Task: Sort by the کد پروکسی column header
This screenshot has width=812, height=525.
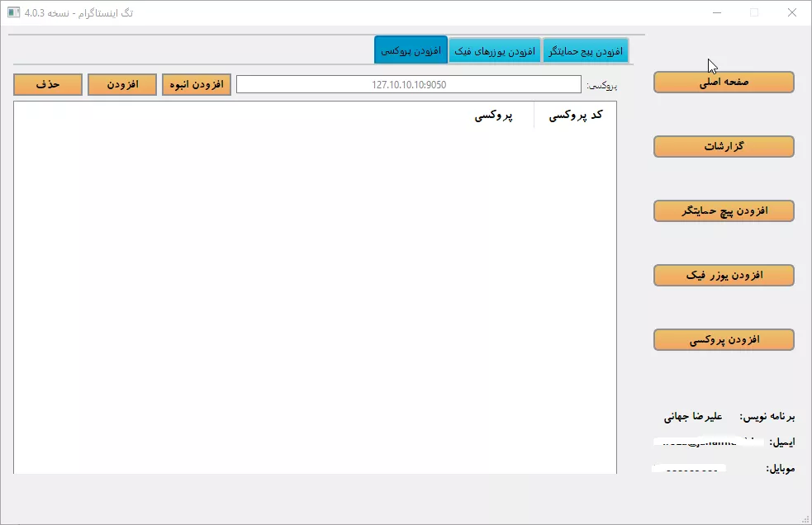Action: 576,115
